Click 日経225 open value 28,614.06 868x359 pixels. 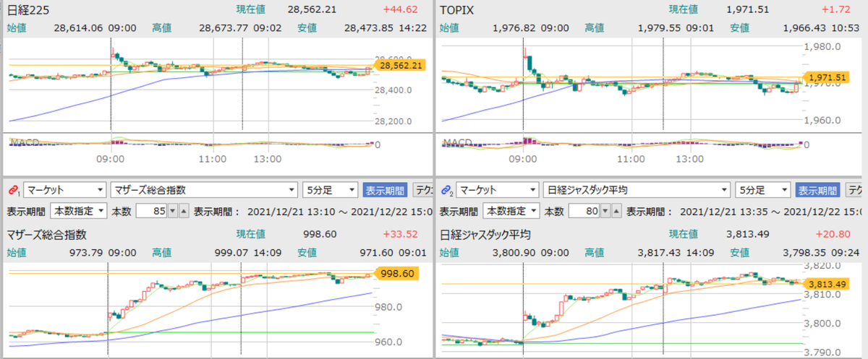pos(79,28)
